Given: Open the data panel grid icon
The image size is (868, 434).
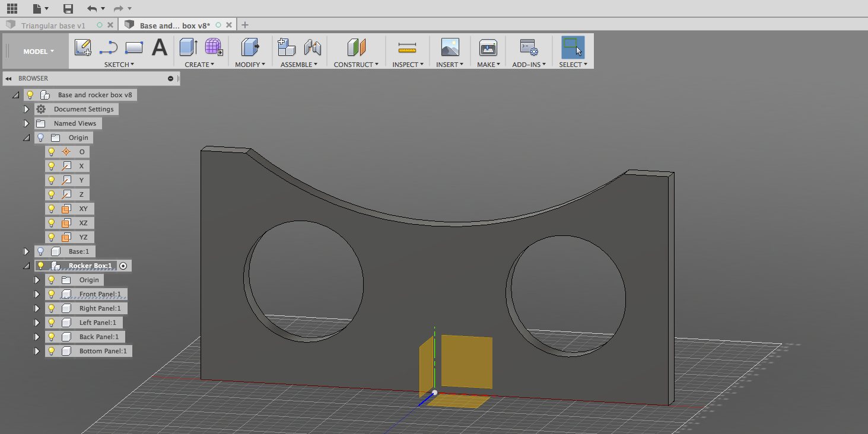Looking at the screenshot, I should [x=12, y=8].
